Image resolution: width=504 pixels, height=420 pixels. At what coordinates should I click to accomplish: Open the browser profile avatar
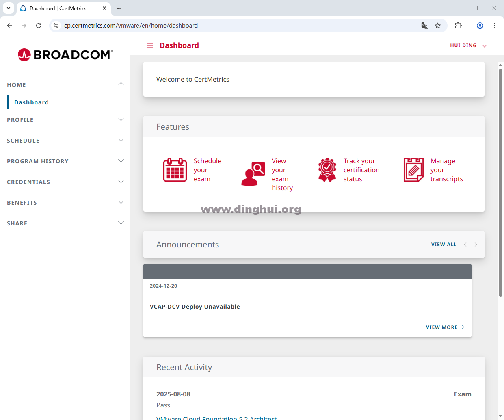click(480, 26)
